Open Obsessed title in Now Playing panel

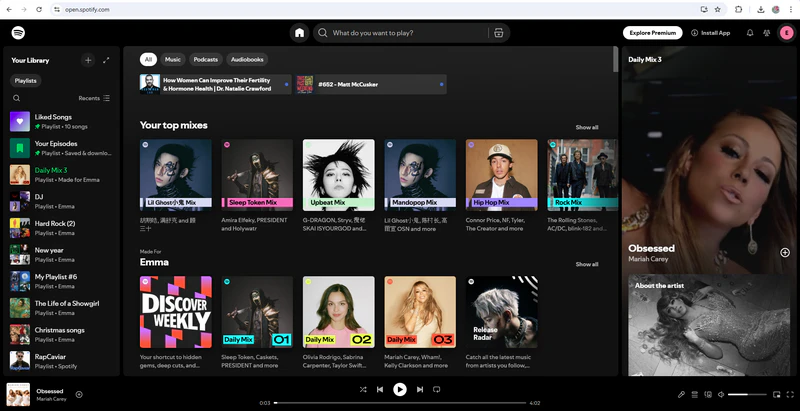click(x=651, y=248)
